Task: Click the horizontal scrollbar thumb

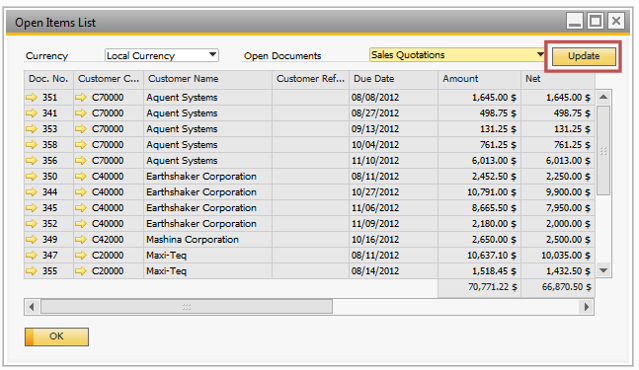Action: click(x=187, y=307)
